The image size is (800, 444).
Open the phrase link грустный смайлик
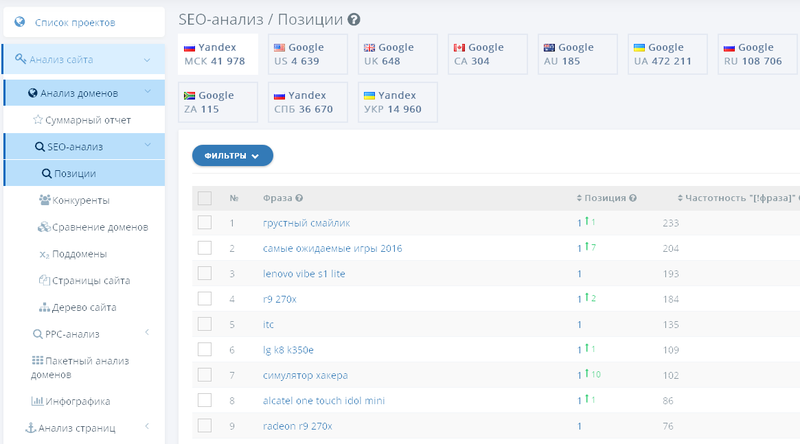click(306, 223)
